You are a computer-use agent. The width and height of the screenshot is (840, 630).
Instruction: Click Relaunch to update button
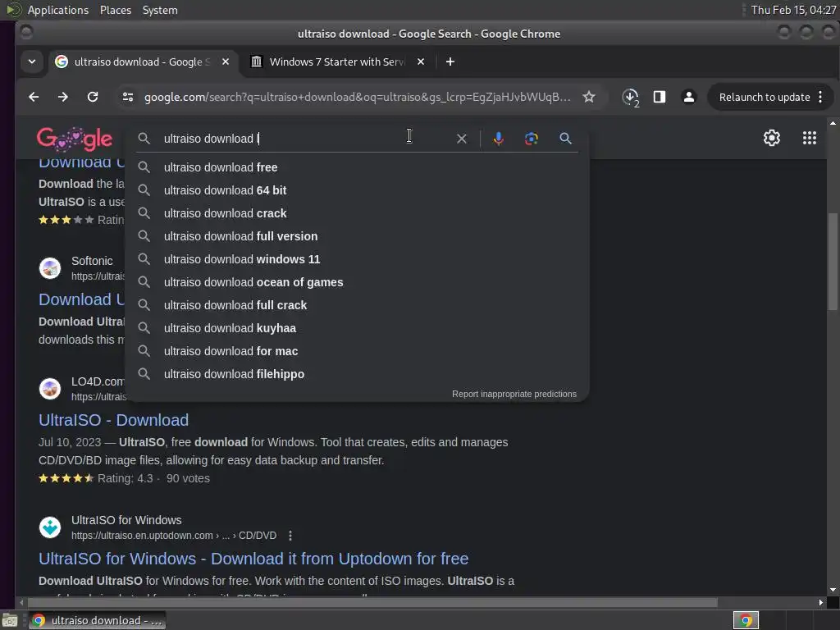coord(764,97)
